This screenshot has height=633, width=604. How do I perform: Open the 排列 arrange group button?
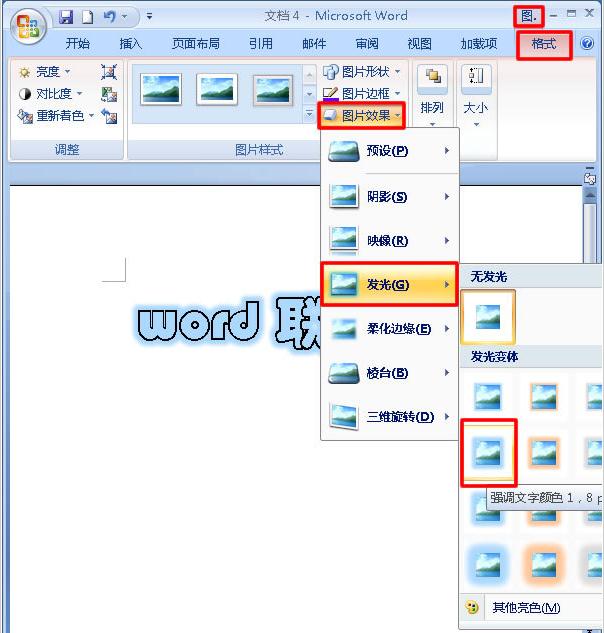click(432, 96)
